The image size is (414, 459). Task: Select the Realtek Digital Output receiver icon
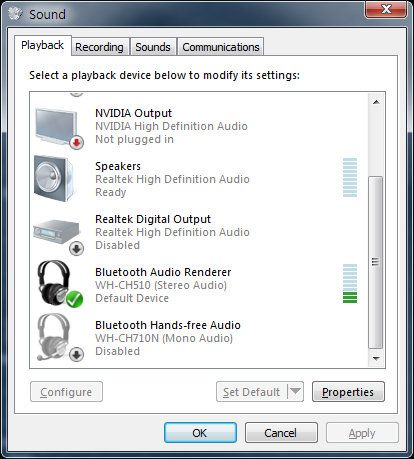58,236
